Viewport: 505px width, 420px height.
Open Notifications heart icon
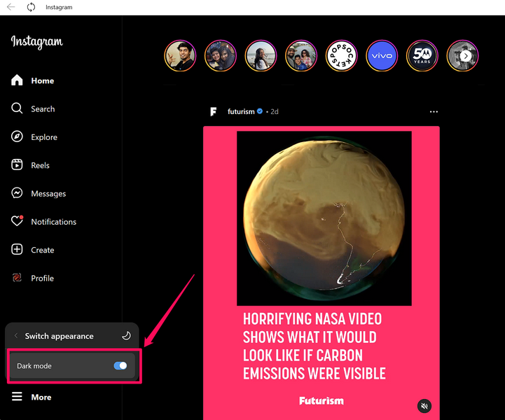[18, 221]
